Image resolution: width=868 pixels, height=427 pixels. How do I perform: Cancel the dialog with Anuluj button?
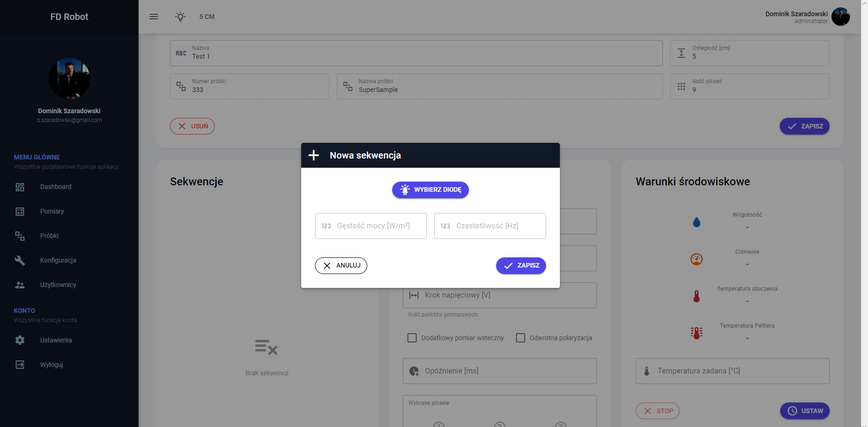(341, 266)
